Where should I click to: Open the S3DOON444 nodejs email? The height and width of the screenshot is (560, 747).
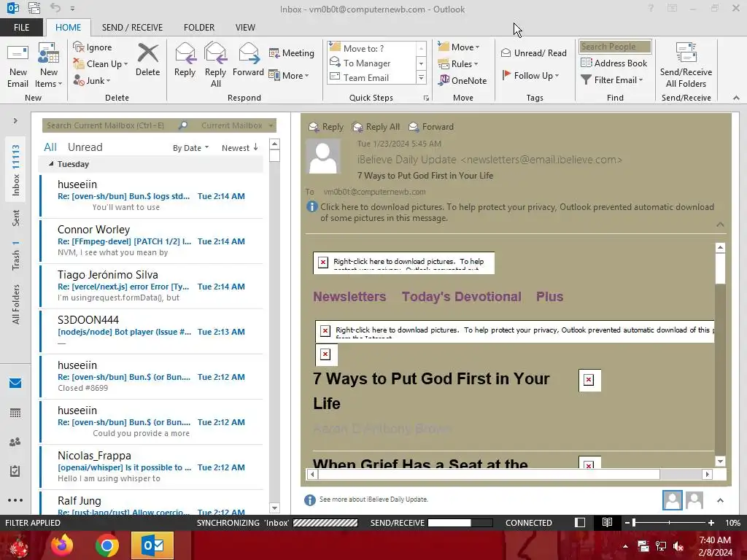tap(152, 332)
